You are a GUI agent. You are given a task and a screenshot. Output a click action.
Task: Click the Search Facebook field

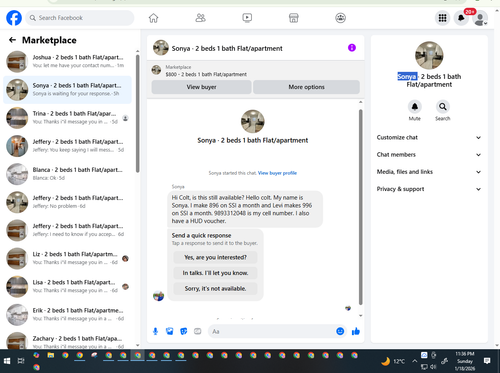click(x=80, y=18)
